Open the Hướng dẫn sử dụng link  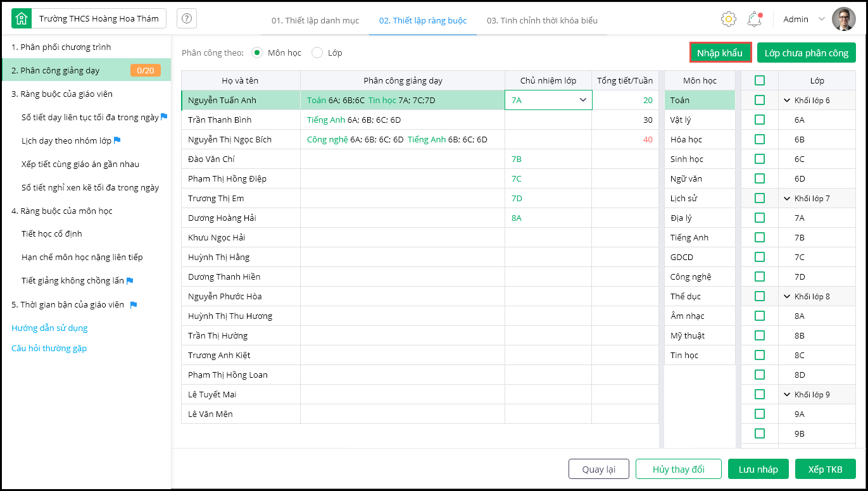point(49,328)
